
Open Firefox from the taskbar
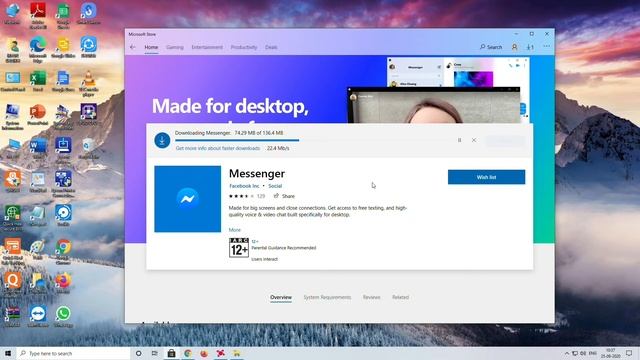click(204, 353)
